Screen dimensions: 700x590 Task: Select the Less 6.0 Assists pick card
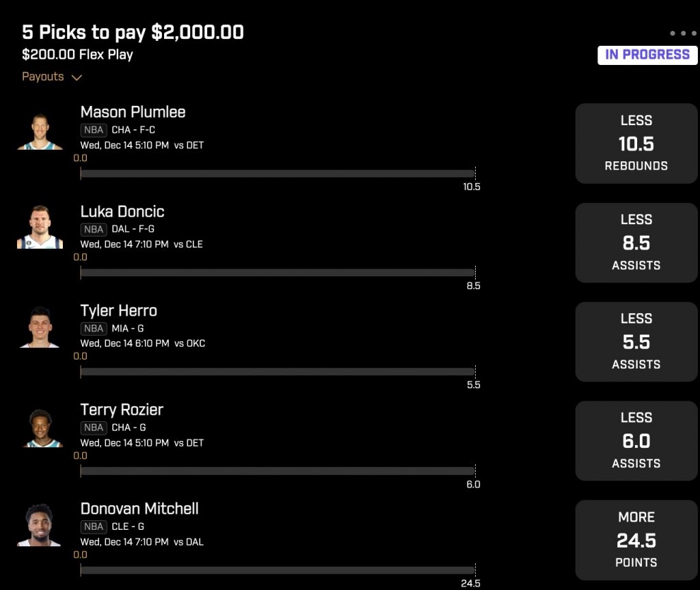pos(636,441)
